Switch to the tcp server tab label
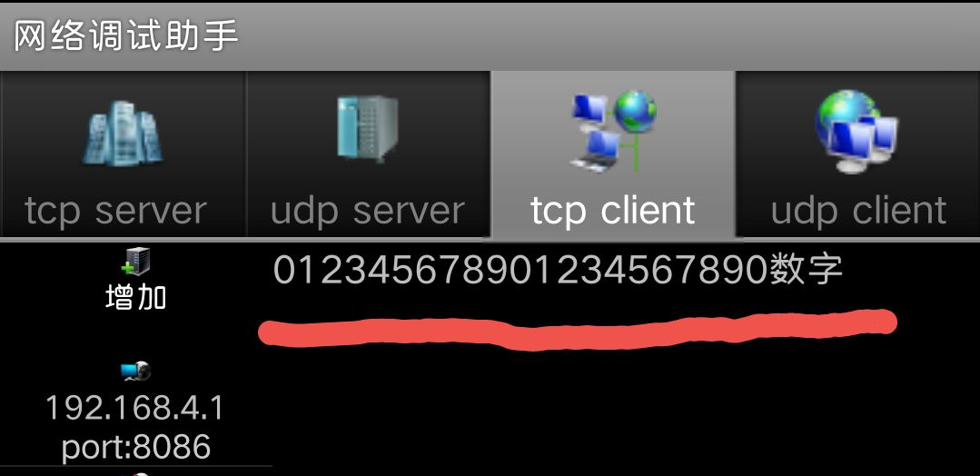 tap(115, 211)
